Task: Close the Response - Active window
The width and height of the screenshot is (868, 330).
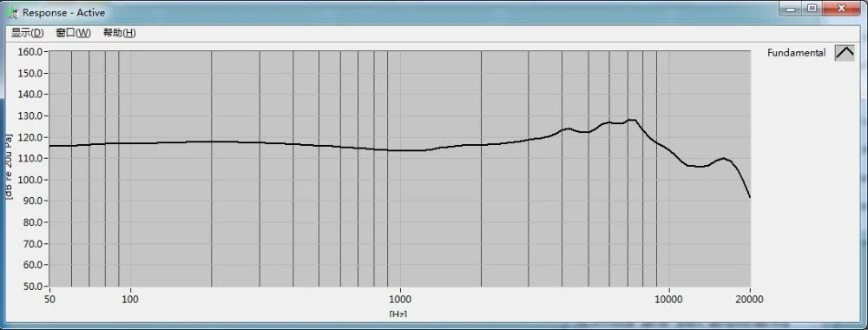Action: pyautogui.click(x=841, y=9)
